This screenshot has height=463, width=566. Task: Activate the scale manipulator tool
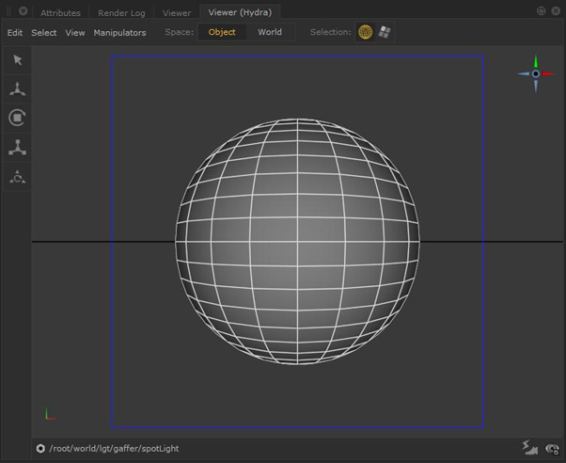[x=17, y=148]
